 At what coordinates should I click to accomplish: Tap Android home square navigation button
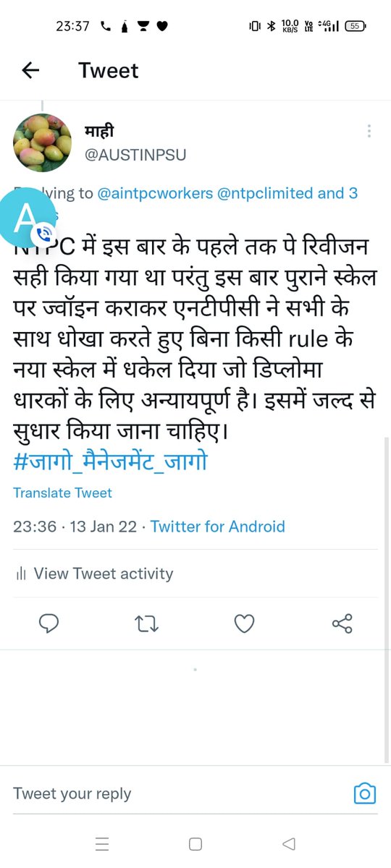click(x=195, y=843)
